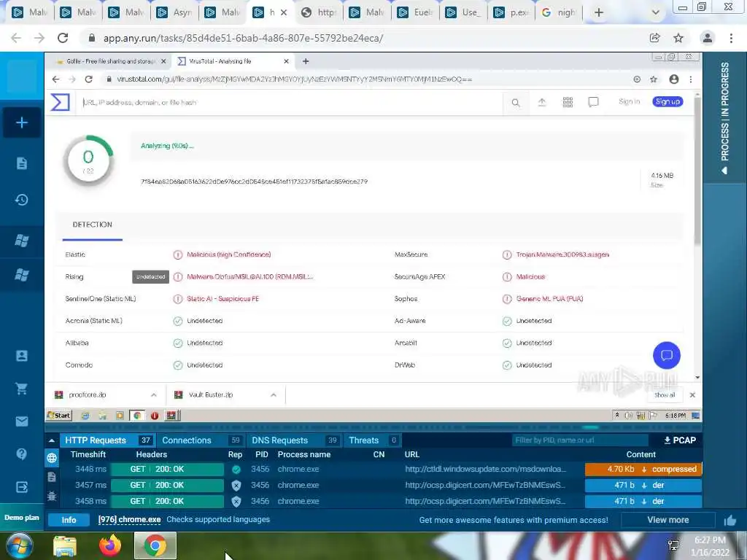The height and width of the screenshot is (560, 747).
Task: Open File Explorer from the Windows taskbar
Action: pos(65,546)
